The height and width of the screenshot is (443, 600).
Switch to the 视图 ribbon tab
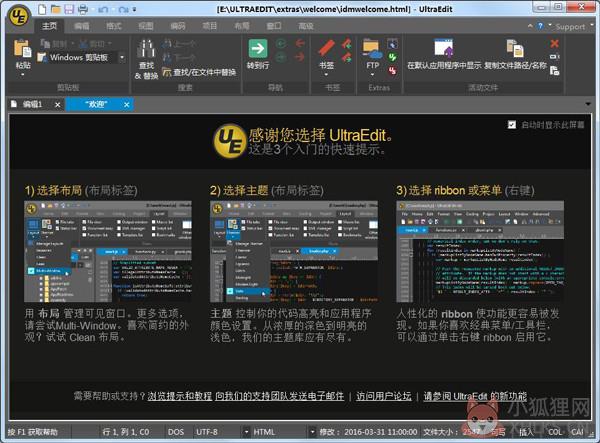145,26
